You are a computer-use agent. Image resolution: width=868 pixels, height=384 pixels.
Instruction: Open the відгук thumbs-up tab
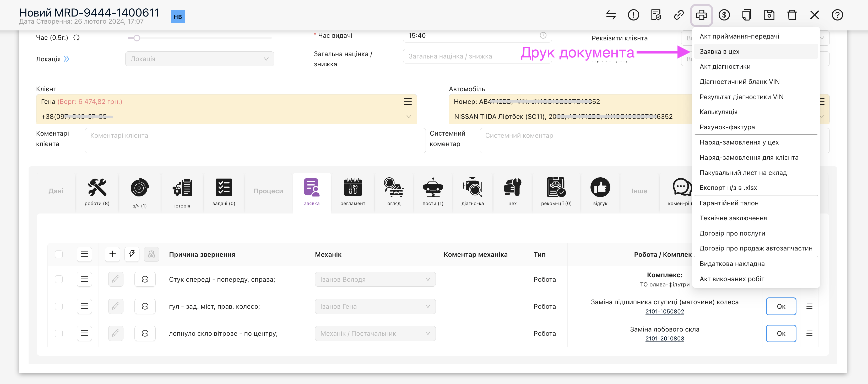pyautogui.click(x=600, y=192)
